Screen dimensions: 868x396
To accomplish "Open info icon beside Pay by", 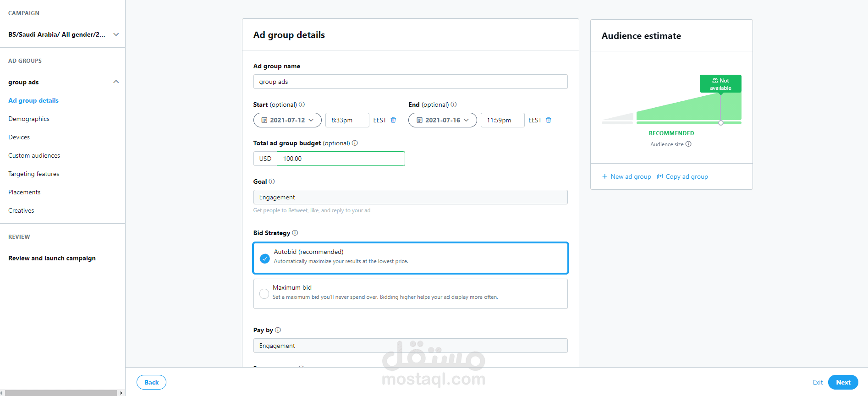I will point(278,330).
